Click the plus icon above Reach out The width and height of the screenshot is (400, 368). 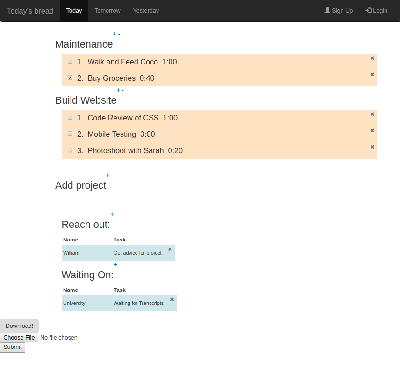(x=112, y=214)
